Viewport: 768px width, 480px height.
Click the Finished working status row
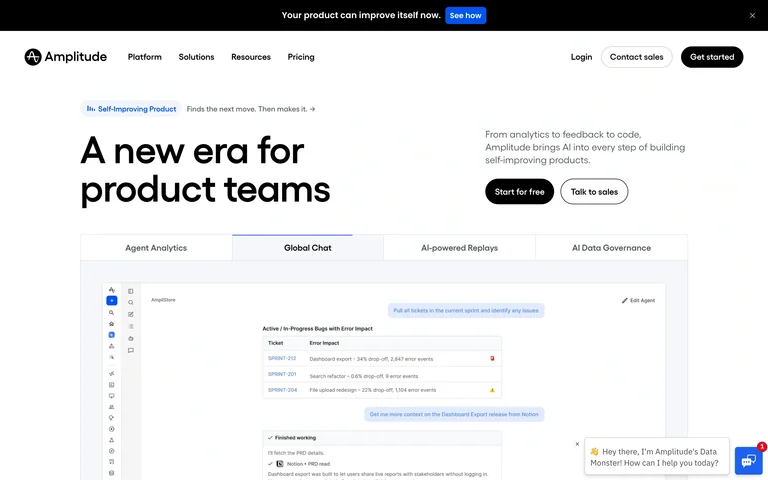382,438
